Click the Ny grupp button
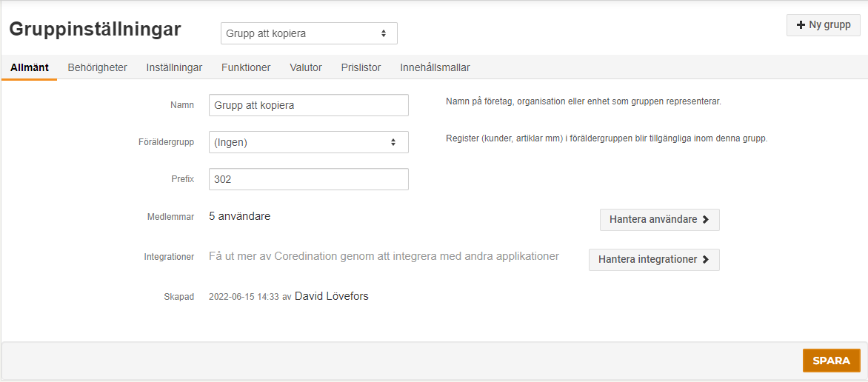This screenshot has width=868, height=382. click(x=823, y=25)
